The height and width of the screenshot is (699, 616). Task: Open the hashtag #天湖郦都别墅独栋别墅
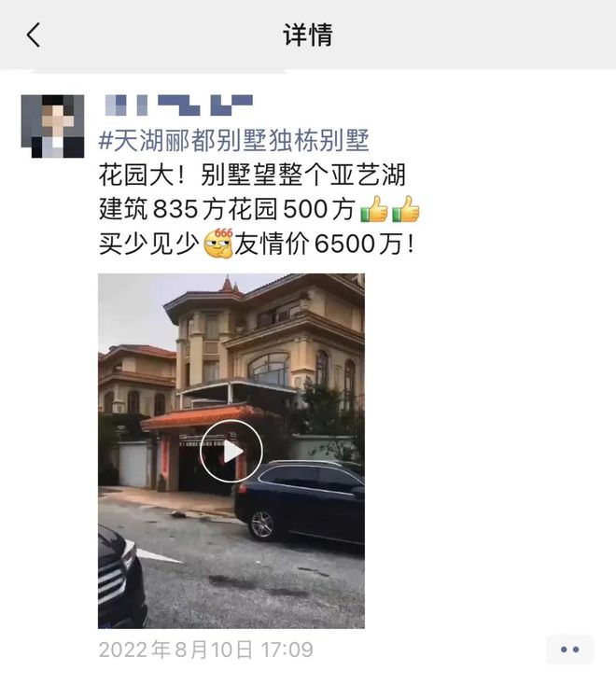coord(233,140)
